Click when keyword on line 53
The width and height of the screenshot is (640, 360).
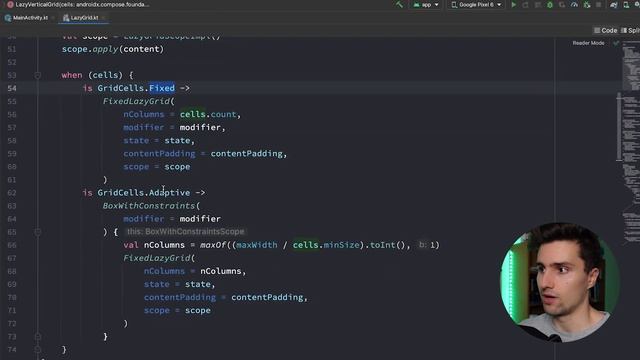(72, 75)
